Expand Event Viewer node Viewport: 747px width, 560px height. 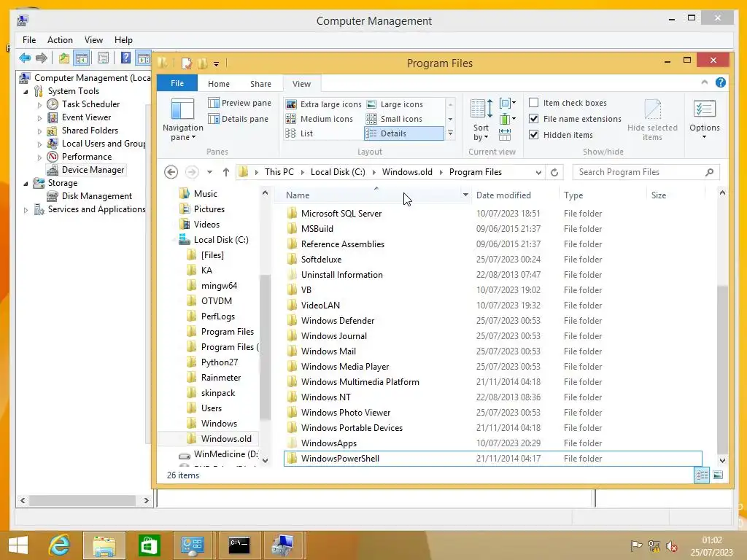pyautogui.click(x=39, y=118)
